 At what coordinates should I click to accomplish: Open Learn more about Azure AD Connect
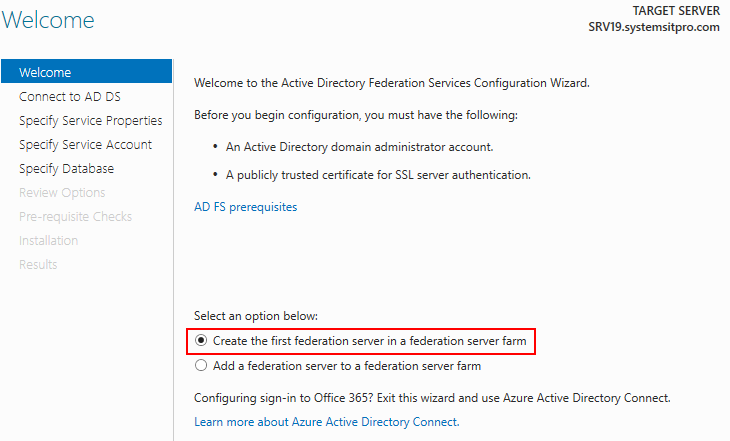coord(326,422)
